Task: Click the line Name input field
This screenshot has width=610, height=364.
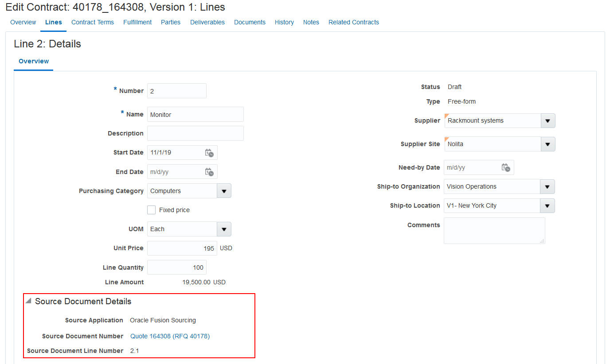Action: pyautogui.click(x=195, y=114)
